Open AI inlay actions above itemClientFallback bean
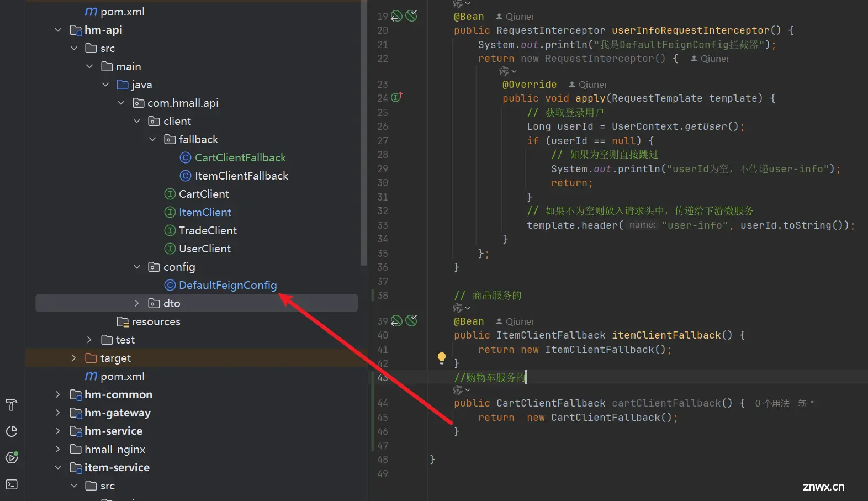 pyautogui.click(x=461, y=308)
